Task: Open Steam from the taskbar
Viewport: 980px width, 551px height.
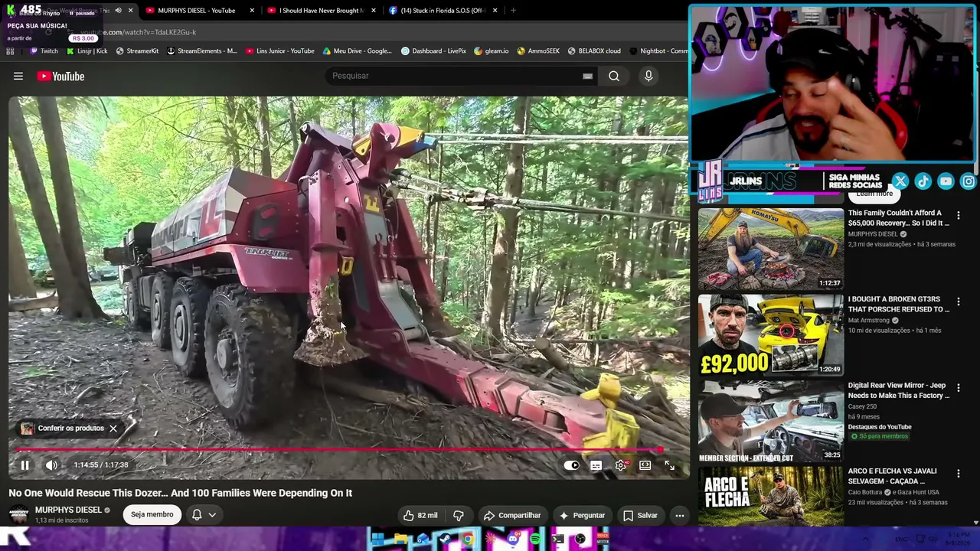Action: tap(446, 539)
